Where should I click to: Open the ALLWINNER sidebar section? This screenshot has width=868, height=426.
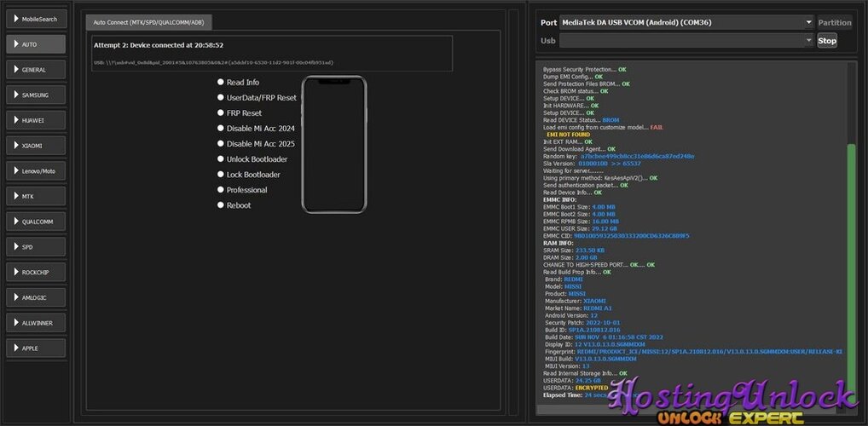(36, 323)
